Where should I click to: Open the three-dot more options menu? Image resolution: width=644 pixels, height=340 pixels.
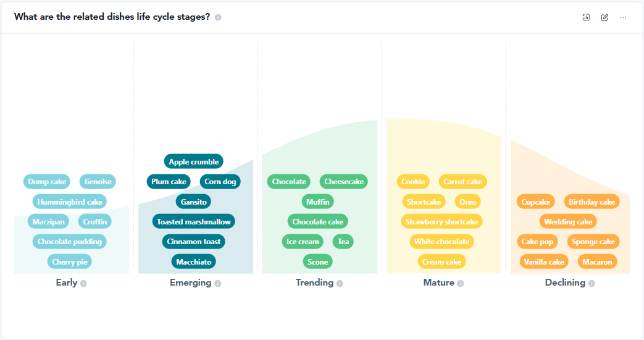(623, 17)
